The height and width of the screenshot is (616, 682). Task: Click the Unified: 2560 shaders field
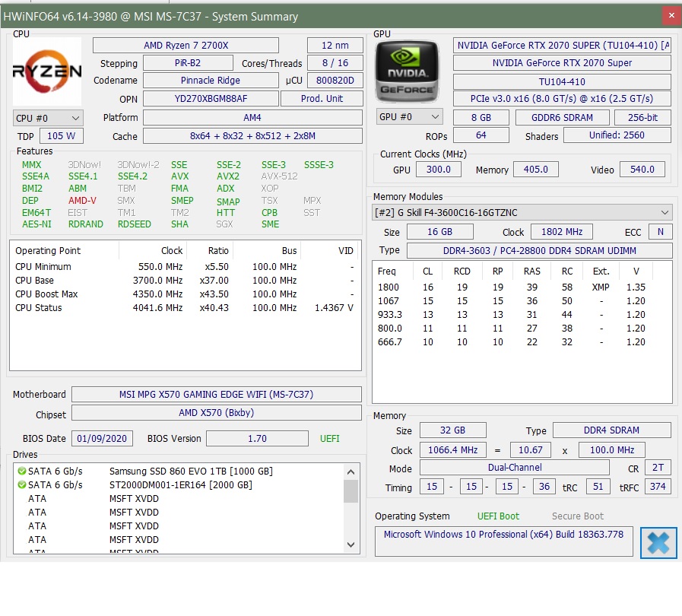coord(617,135)
